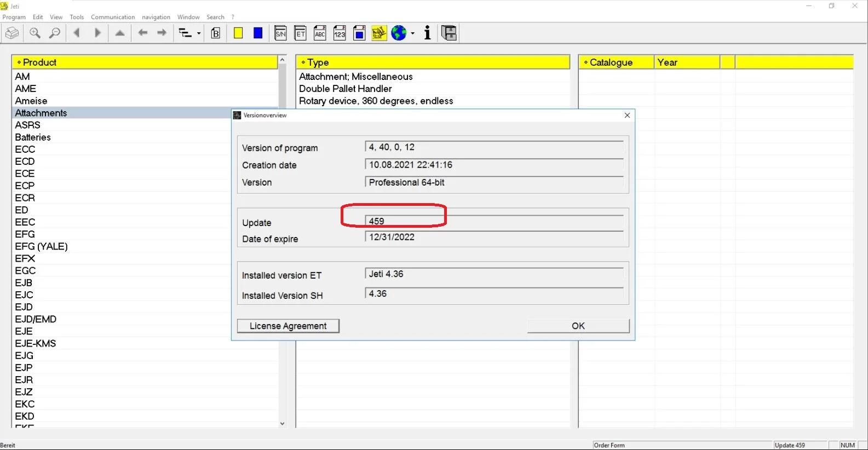868x450 pixels.
Task: Select the blue color square
Action: click(258, 33)
